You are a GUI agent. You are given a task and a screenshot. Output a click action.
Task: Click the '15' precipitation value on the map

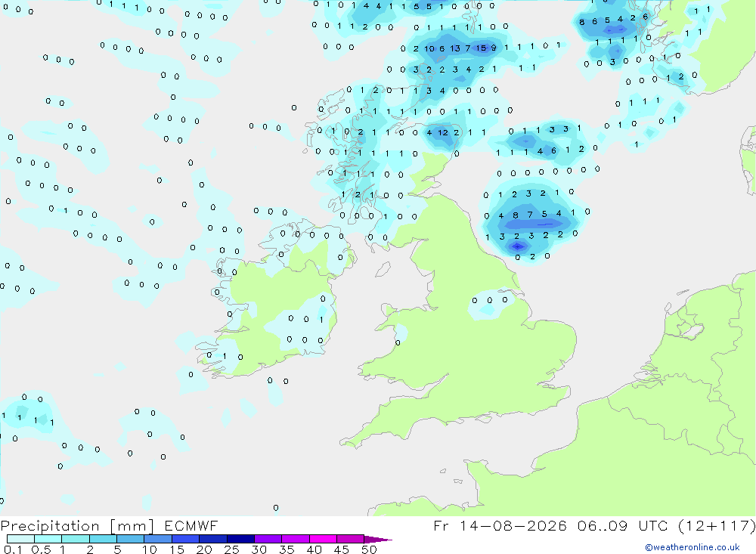coord(481,48)
